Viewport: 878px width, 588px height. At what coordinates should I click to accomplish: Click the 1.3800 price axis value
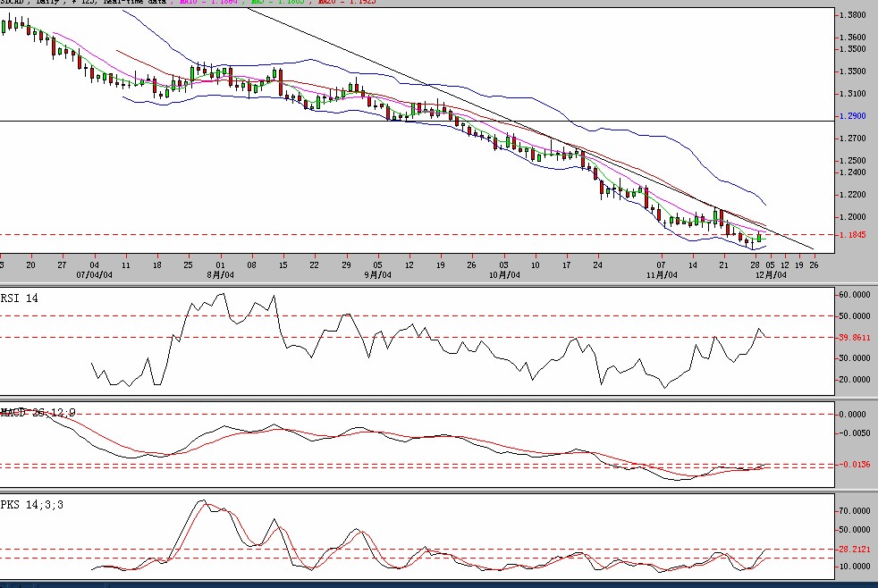(853, 15)
